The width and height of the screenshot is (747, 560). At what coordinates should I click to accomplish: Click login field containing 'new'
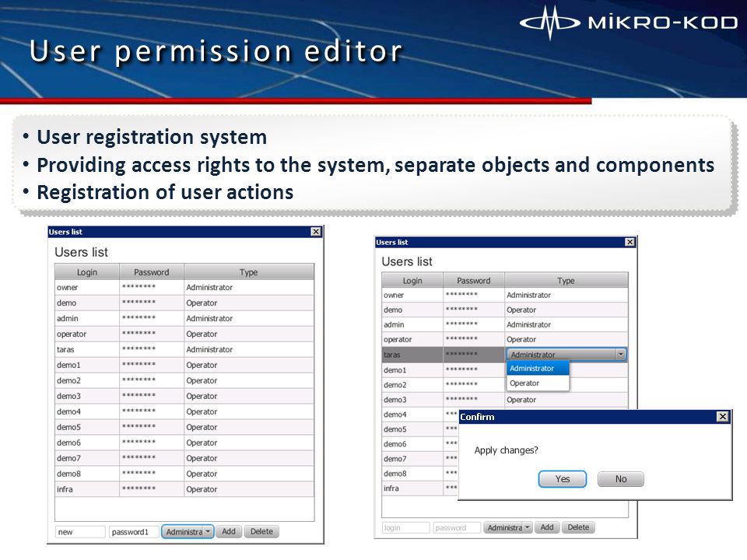point(80,532)
